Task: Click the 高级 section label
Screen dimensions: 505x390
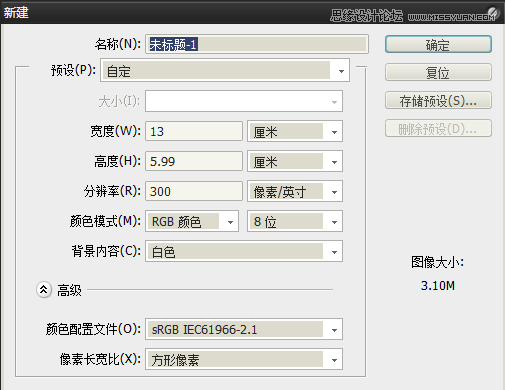Action: [69, 290]
